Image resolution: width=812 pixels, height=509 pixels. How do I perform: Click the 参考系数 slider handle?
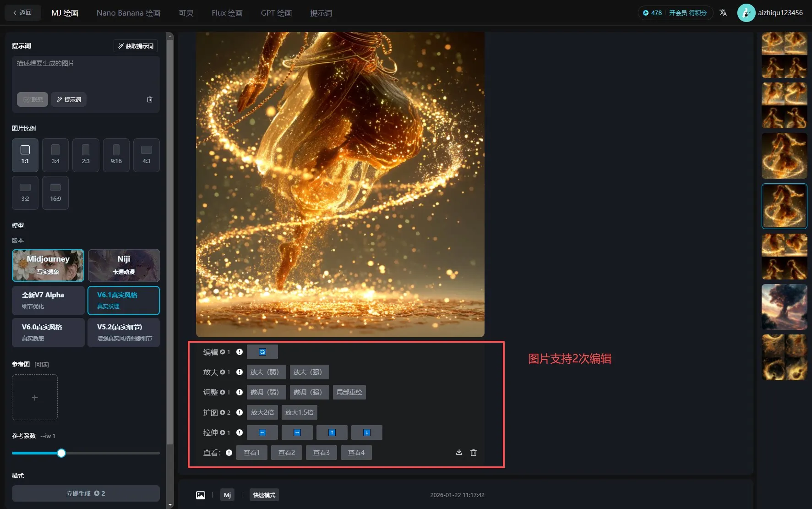61,453
